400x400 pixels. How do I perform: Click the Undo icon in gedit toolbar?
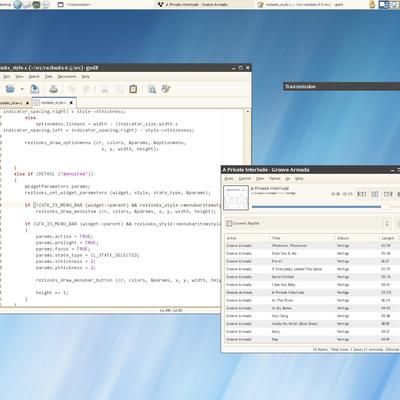[x=72, y=89]
